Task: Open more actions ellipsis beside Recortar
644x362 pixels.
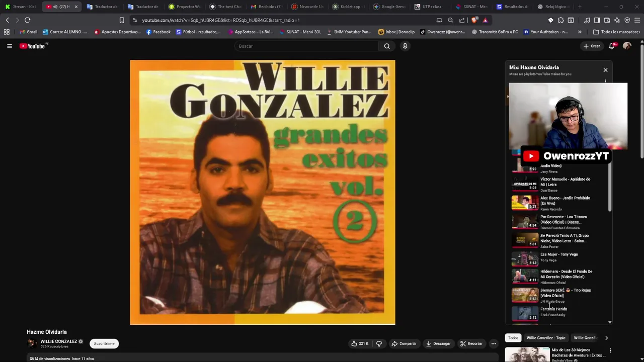Action: [x=494, y=343]
